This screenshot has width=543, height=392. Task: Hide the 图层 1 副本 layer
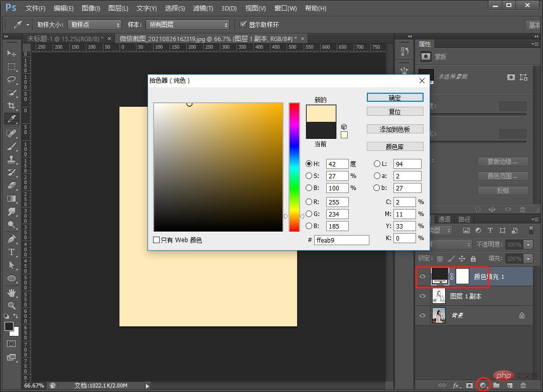[x=423, y=296]
